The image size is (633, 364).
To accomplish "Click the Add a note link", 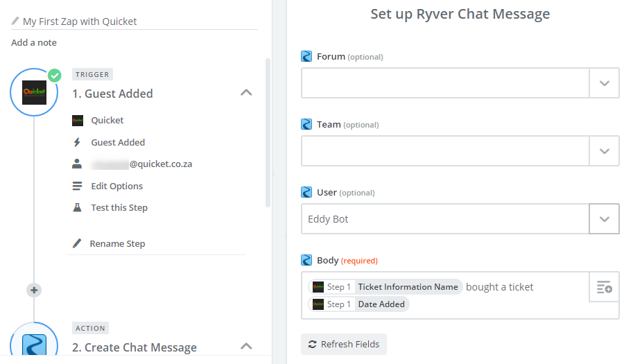I will (x=34, y=42).
